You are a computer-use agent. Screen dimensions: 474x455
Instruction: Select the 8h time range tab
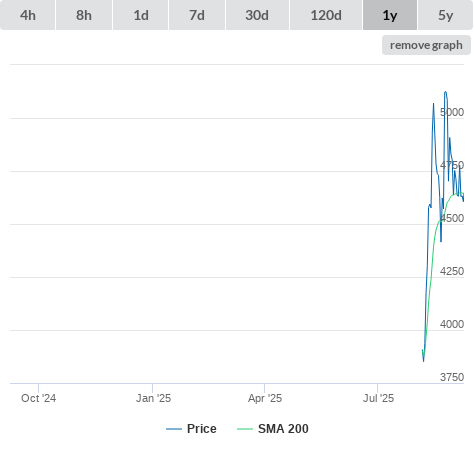[84, 15]
